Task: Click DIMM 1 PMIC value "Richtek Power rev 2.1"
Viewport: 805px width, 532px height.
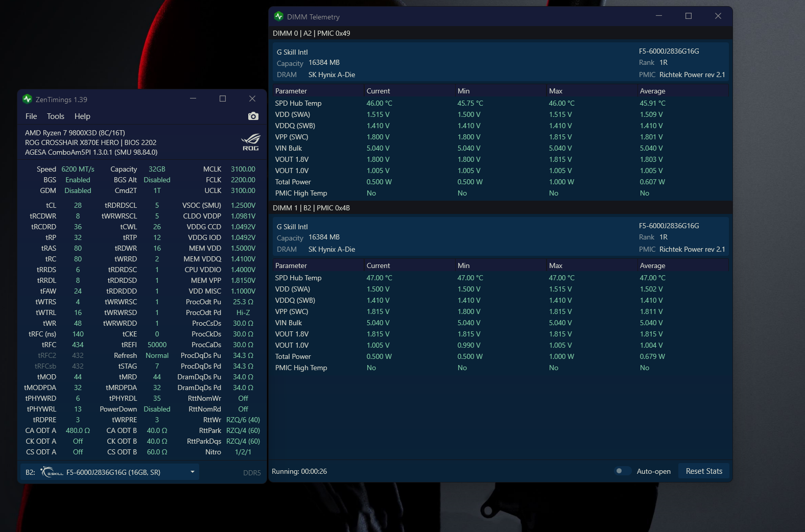Action: click(x=692, y=249)
